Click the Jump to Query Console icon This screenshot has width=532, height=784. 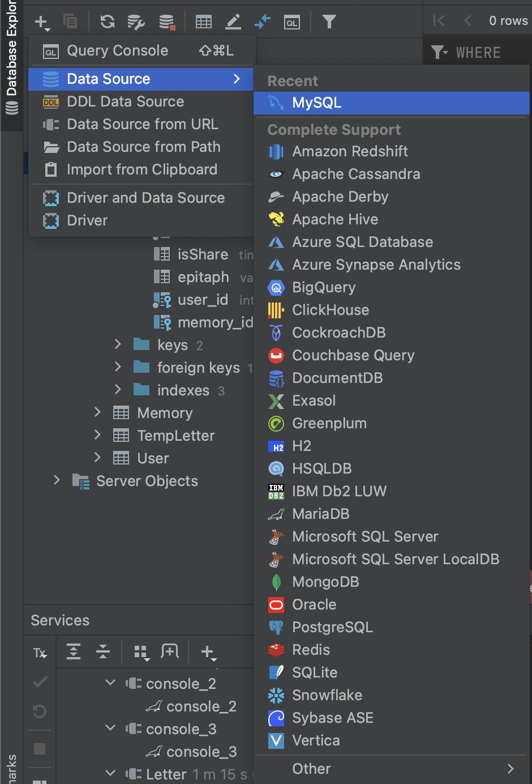(263, 22)
